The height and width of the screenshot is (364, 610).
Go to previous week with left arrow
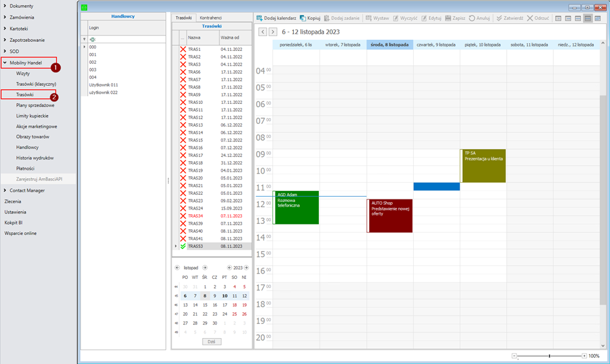tap(263, 32)
